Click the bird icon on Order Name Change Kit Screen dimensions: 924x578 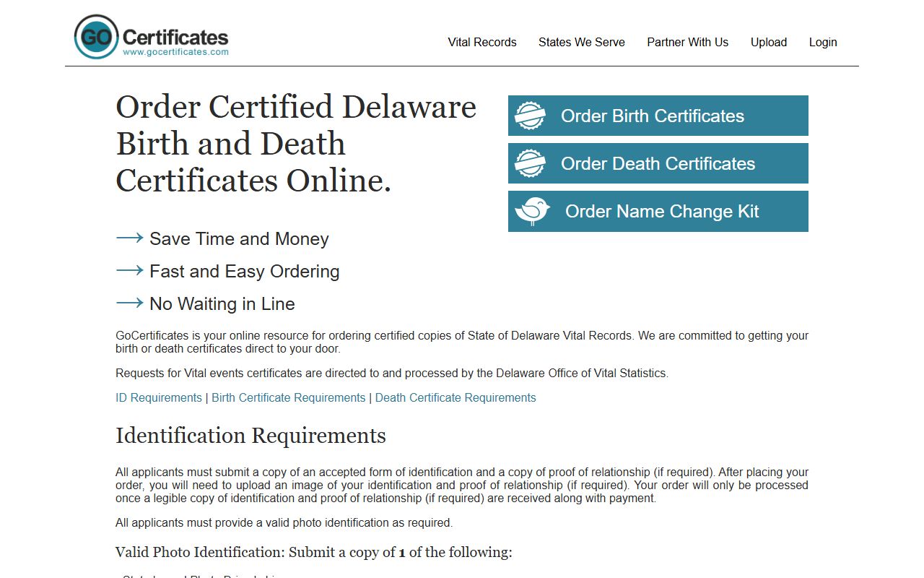tap(532, 211)
